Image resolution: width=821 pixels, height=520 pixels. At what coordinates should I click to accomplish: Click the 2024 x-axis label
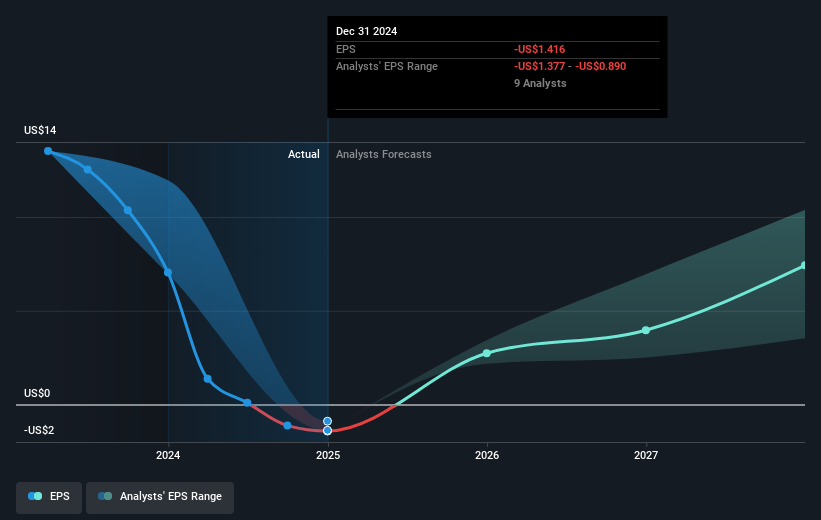pyautogui.click(x=168, y=455)
